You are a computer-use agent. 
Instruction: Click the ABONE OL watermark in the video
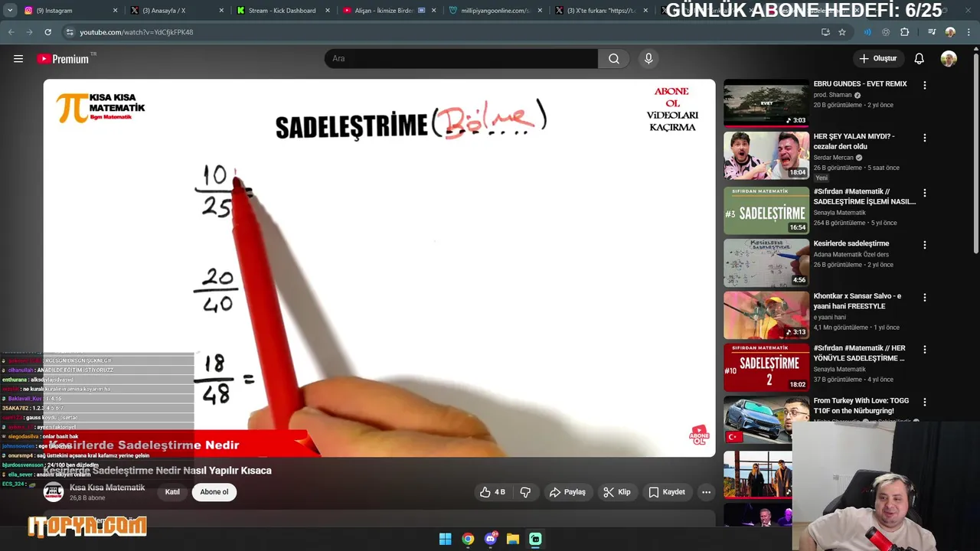pyautogui.click(x=699, y=435)
